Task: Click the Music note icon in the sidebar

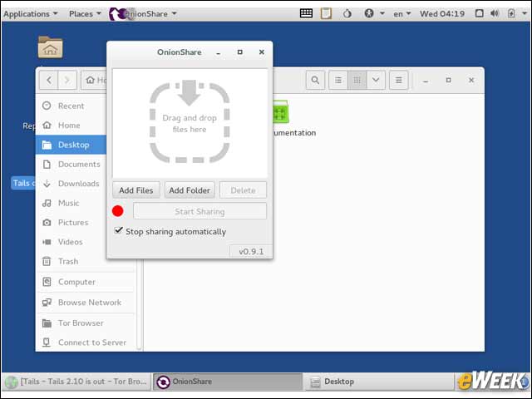Action: coord(47,203)
